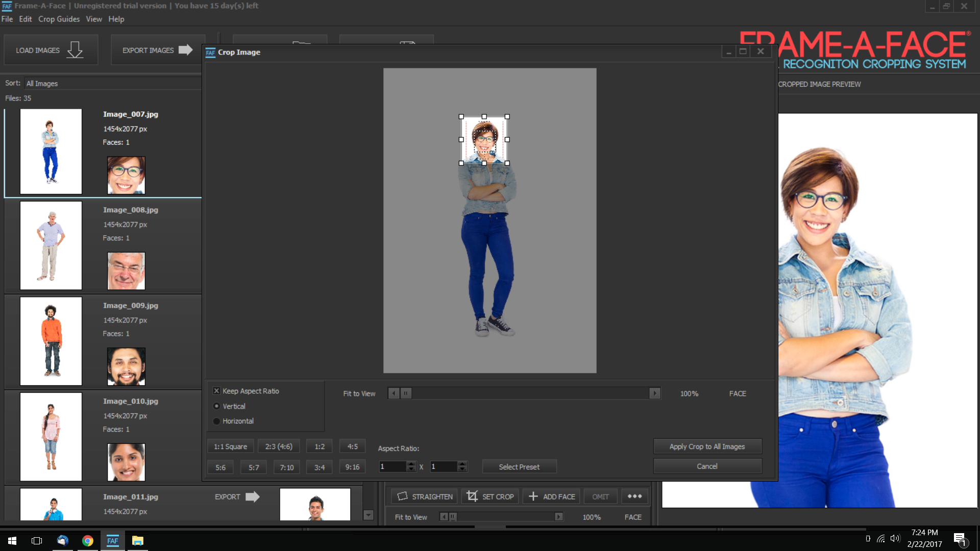This screenshot has height=551, width=980.
Task: Select the Vertical radio button
Action: click(217, 406)
